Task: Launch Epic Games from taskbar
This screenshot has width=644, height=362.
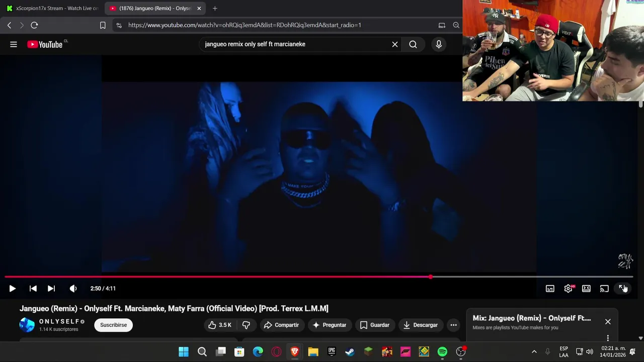Action: pyautogui.click(x=332, y=351)
